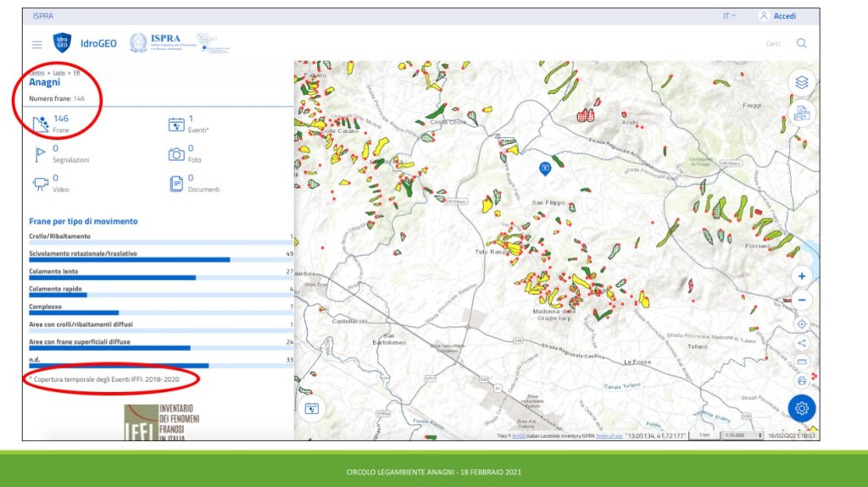Click the IdroGEO shield logo
This screenshot has width=868, height=487.
(62, 43)
